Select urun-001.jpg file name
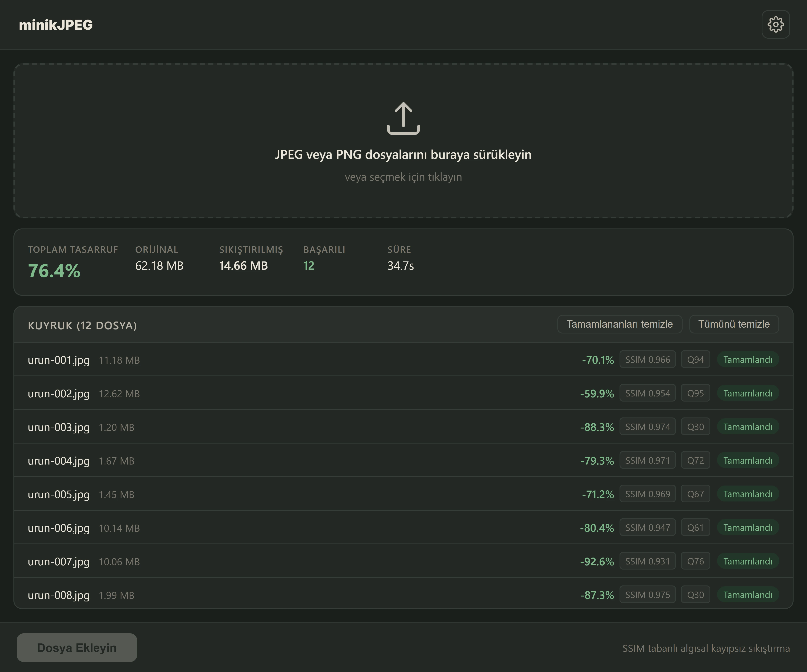This screenshot has width=807, height=672. pos(58,360)
